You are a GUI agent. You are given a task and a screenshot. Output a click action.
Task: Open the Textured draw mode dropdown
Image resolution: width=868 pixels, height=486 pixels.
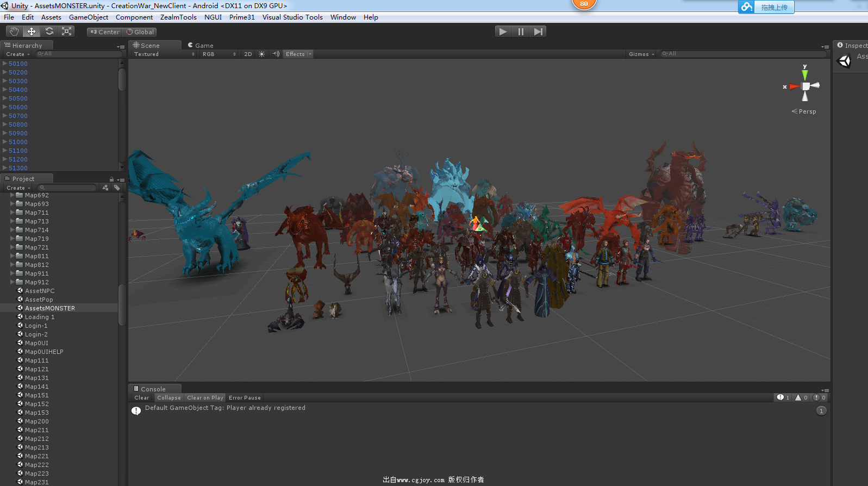[164, 54]
